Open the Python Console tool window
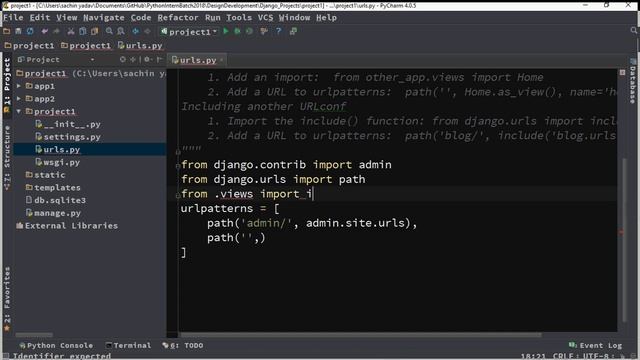640x360 pixels. pyautogui.click(x=56, y=345)
